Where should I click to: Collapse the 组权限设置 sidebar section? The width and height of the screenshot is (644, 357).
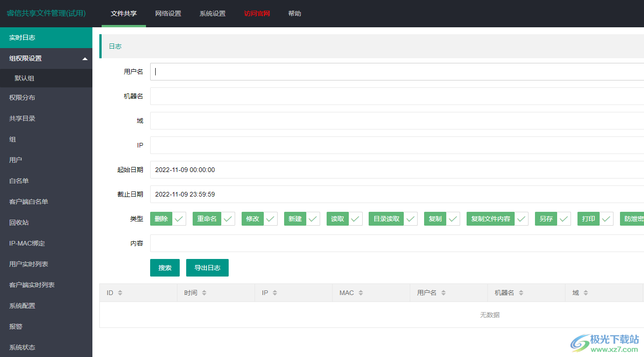tap(46, 58)
